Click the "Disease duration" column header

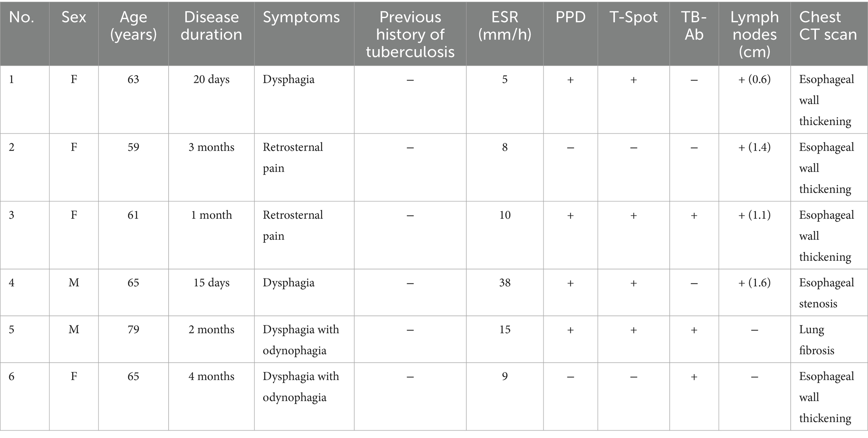pos(211,26)
